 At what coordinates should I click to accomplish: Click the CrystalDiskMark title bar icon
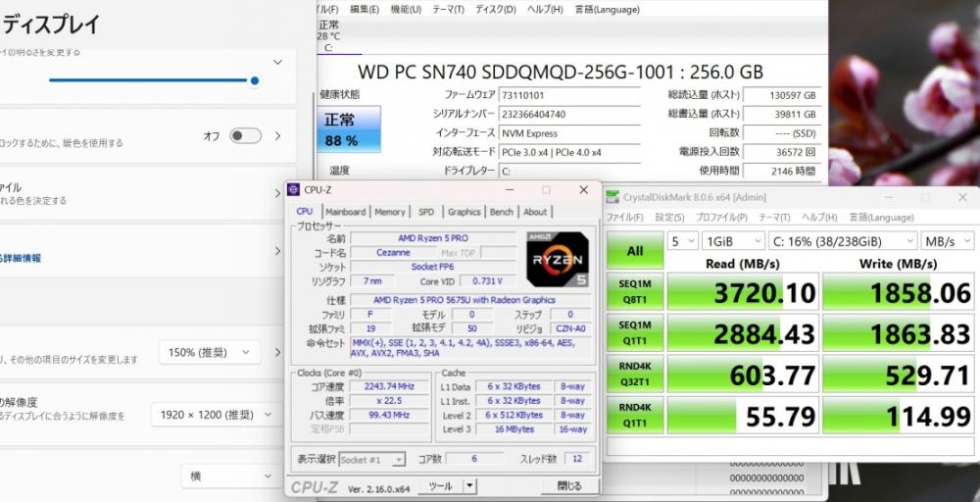[613, 197]
